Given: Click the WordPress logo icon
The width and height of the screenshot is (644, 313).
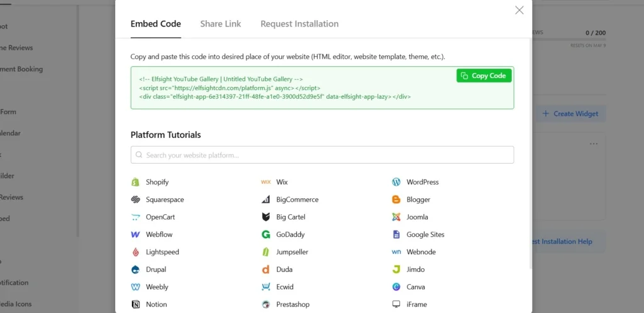Looking at the screenshot, I should 396,182.
